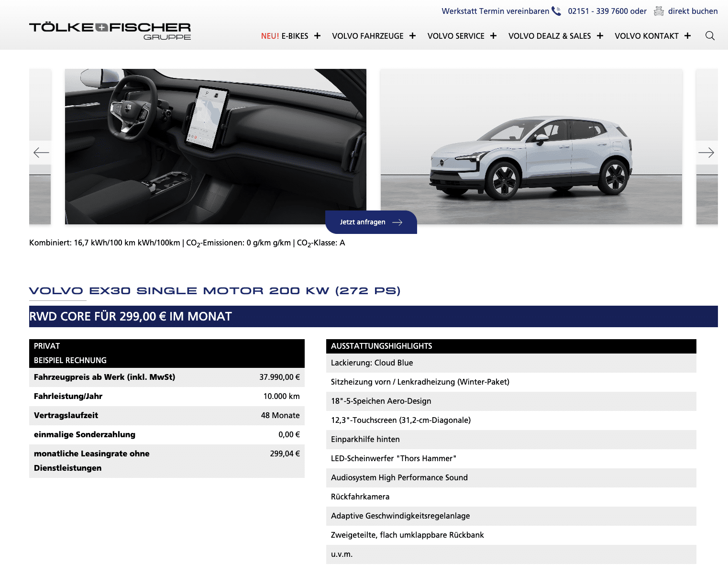Click Vertragslaufzeit label

pyautogui.click(x=66, y=415)
